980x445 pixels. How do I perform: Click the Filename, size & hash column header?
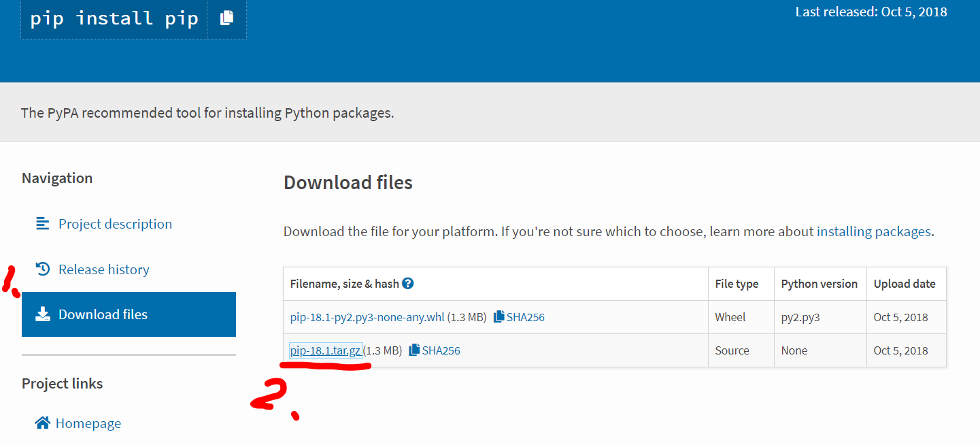point(345,284)
